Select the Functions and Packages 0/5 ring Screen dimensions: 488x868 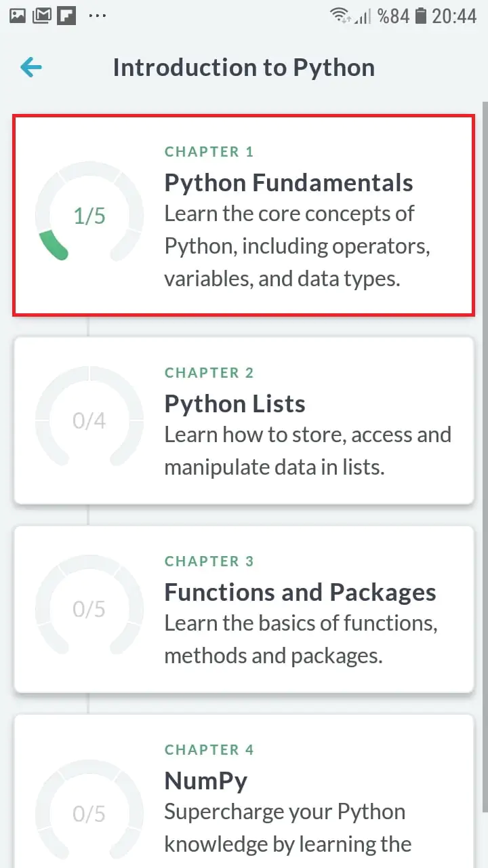coord(89,609)
